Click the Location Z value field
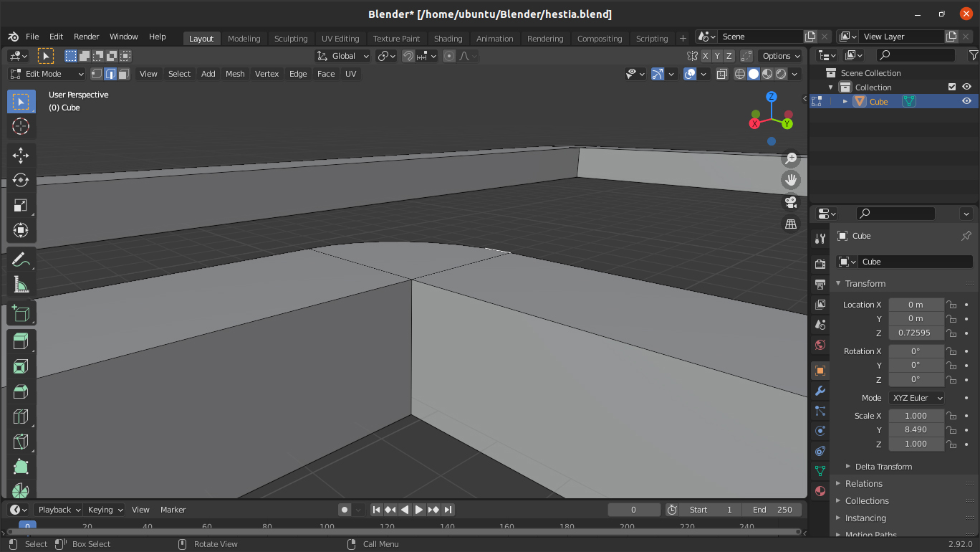Image resolution: width=980 pixels, height=552 pixels. point(916,333)
